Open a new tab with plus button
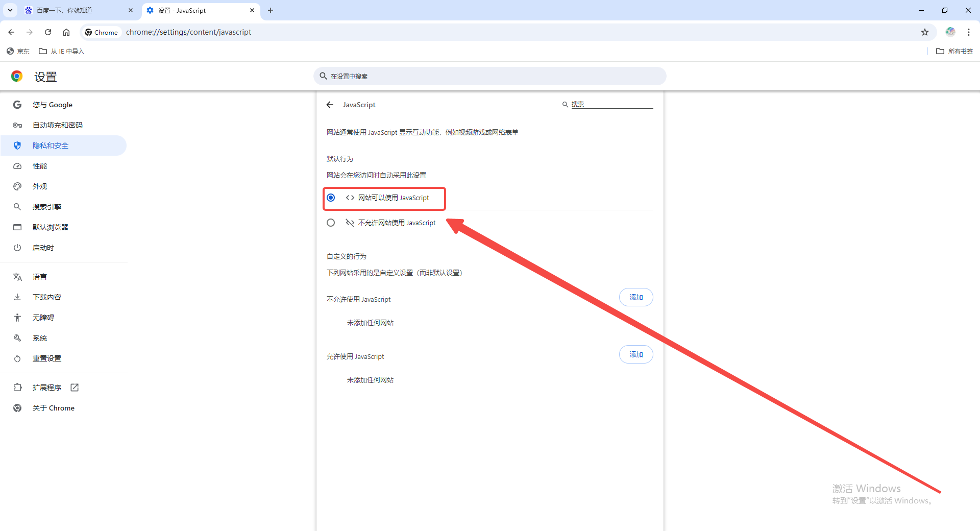This screenshot has height=531, width=980. pyautogui.click(x=271, y=10)
